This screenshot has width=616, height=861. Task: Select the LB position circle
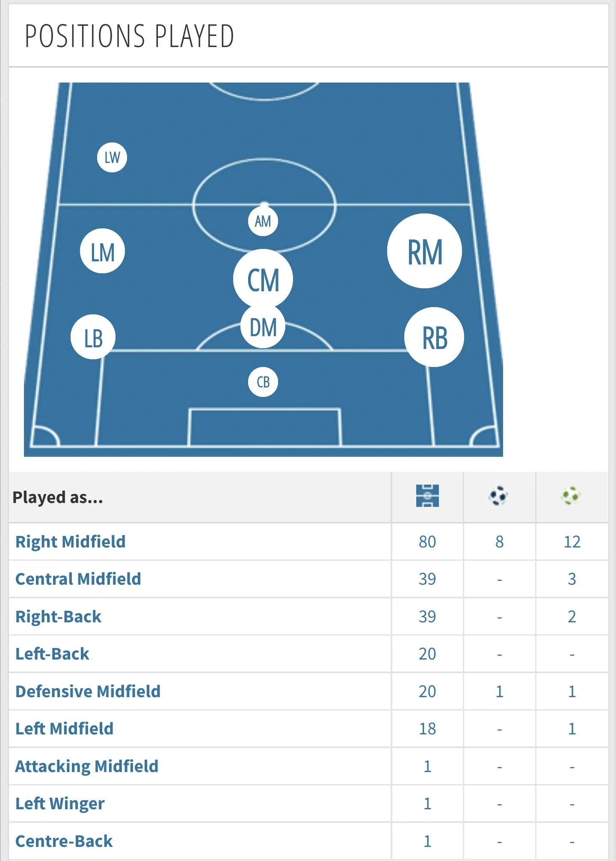[x=93, y=337]
